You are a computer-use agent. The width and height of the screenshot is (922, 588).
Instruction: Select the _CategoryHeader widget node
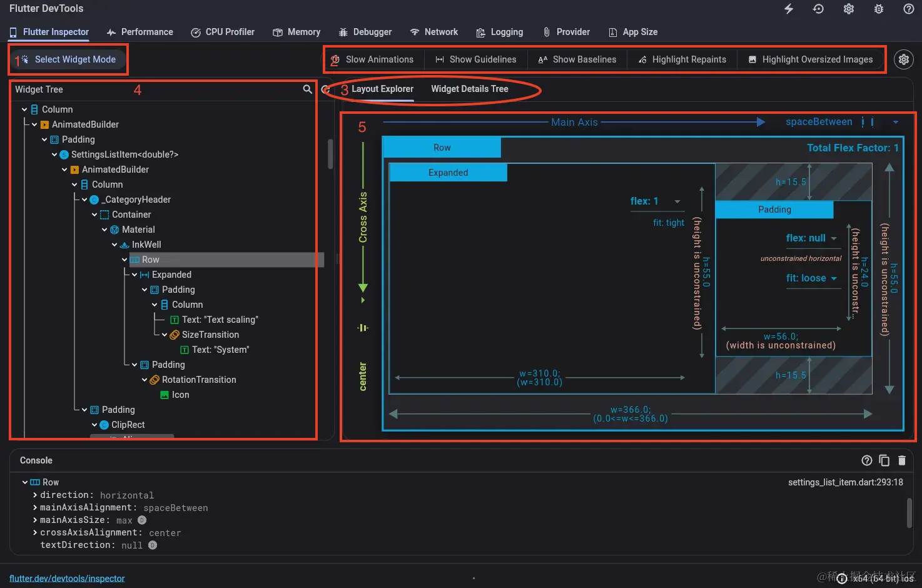(x=130, y=200)
